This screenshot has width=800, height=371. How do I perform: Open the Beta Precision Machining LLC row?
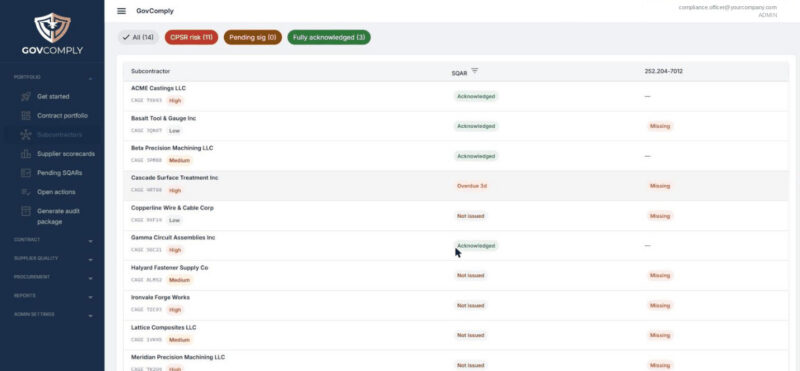456,156
